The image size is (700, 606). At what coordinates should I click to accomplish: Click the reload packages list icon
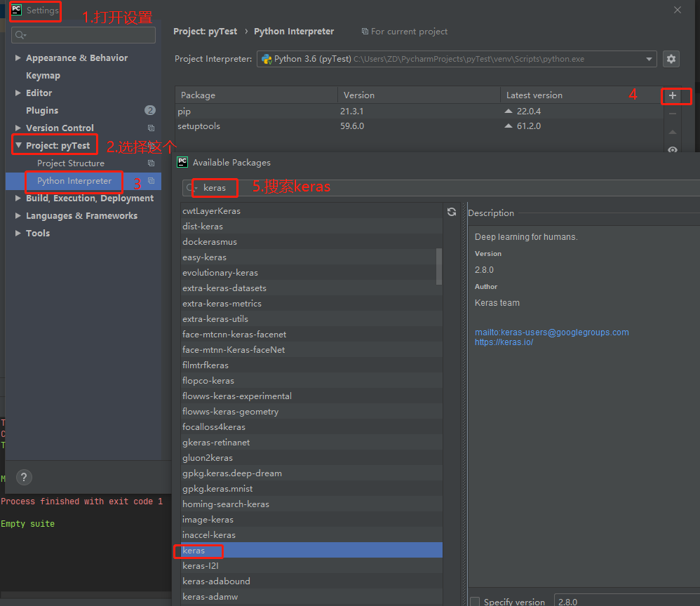click(x=452, y=212)
